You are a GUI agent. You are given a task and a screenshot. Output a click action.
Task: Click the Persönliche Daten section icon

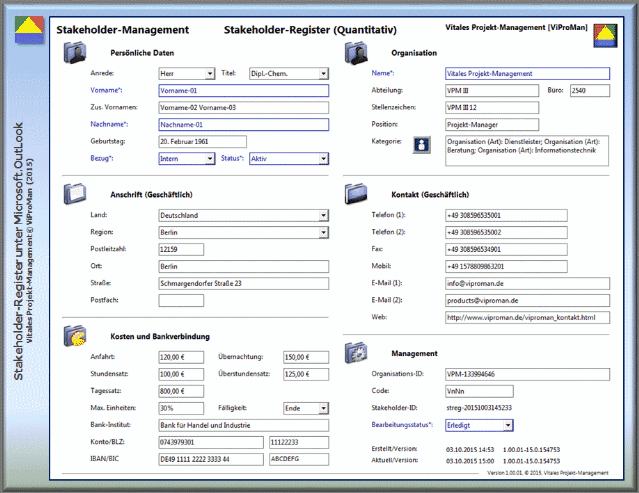tap(77, 54)
